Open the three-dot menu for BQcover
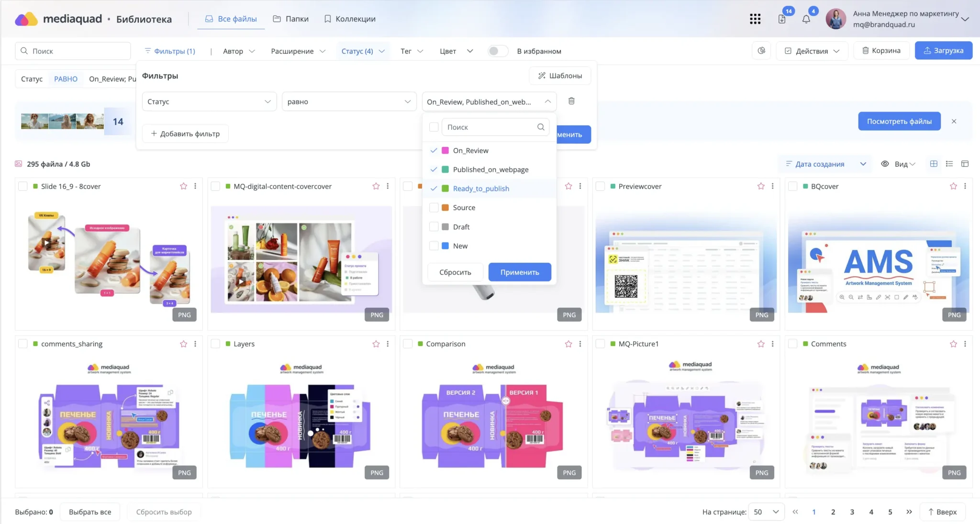The width and height of the screenshot is (980, 524). (x=965, y=186)
